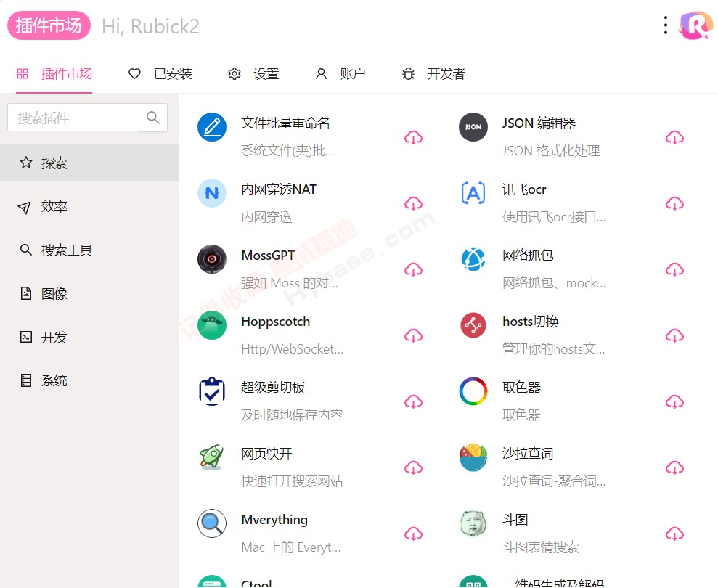Open the Hoppscotch UFO icon
This screenshot has width=718, height=588.
(212, 325)
